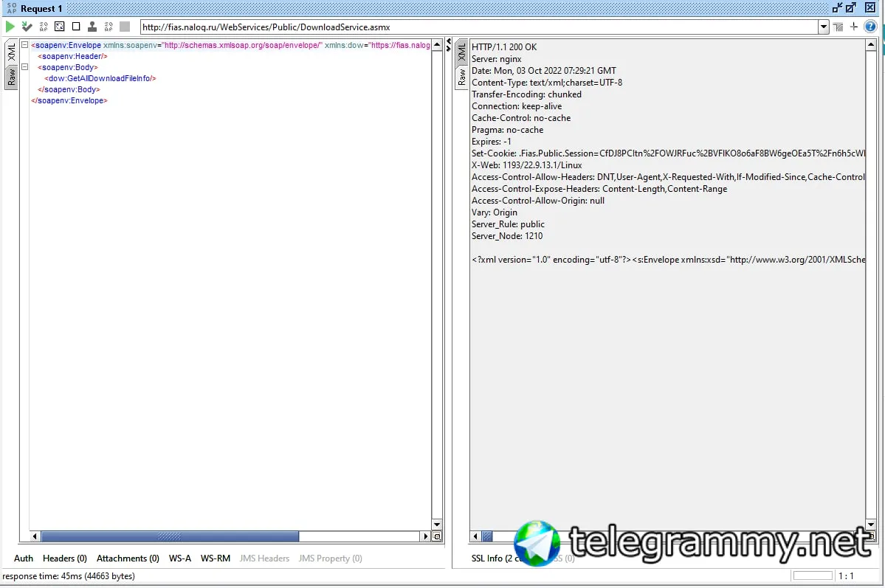Image resolution: width=885 pixels, height=588 pixels.
Task: Click the endpoint URL field
Action: (x=479, y=27)
